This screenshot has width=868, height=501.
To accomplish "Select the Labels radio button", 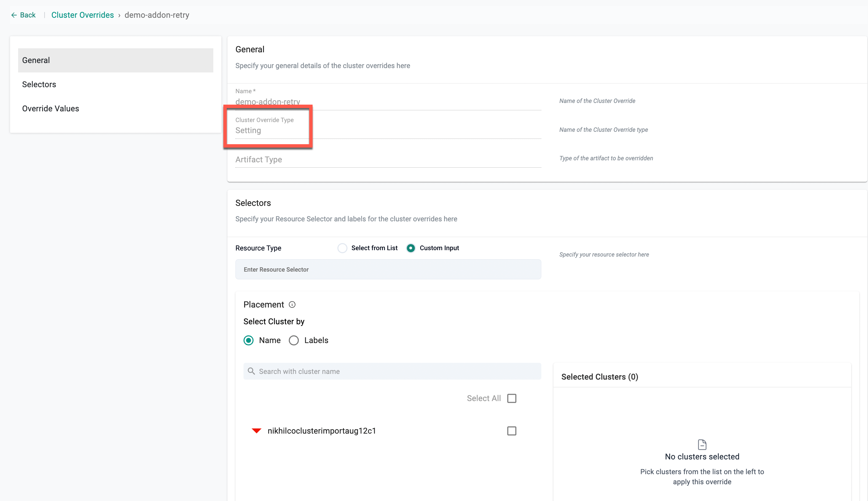I will [294, 340].
